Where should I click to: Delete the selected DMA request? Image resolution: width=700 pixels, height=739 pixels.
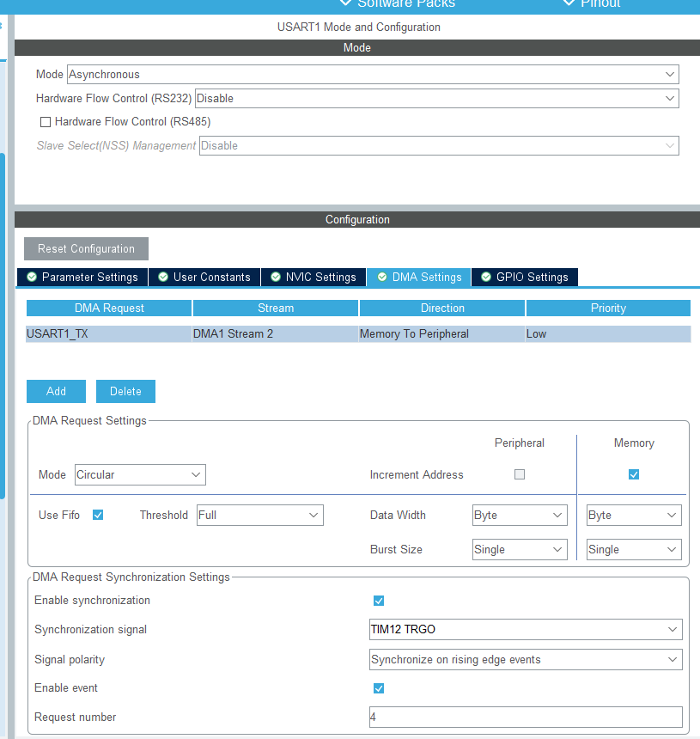point(125,391)
